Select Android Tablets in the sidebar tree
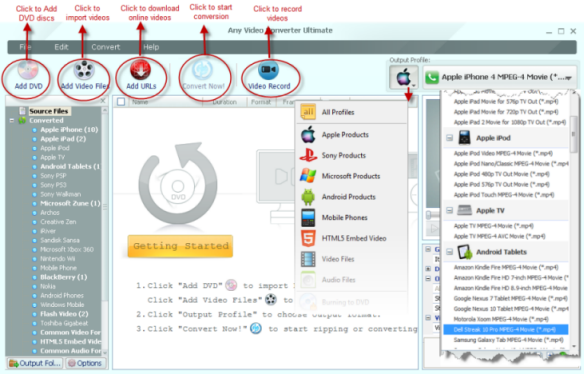 tap(70, 167)
